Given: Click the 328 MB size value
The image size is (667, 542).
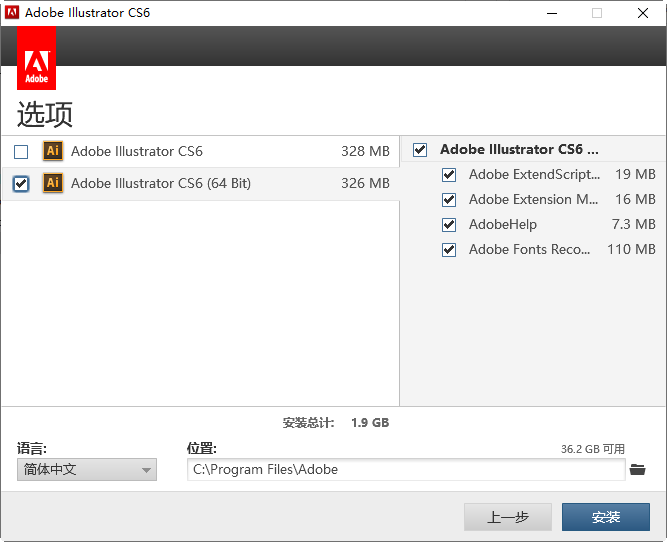Looking at the screenshot, I should (365, 151).
